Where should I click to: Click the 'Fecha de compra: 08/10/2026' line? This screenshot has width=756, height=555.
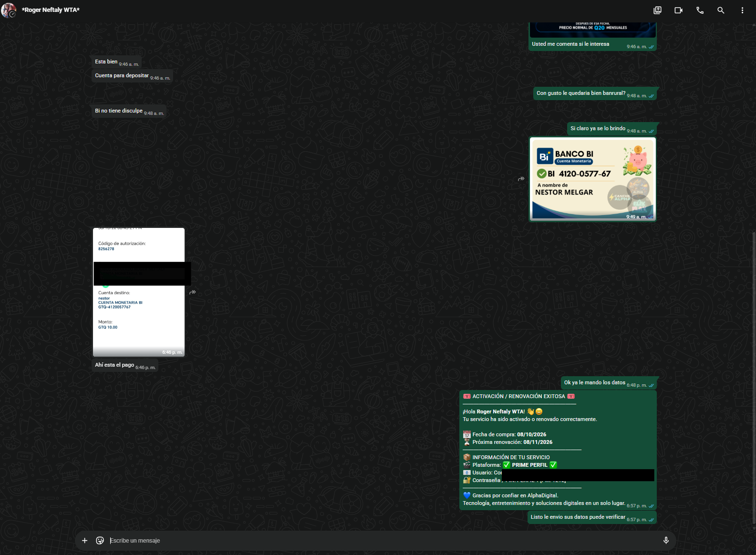click(505, 434)
